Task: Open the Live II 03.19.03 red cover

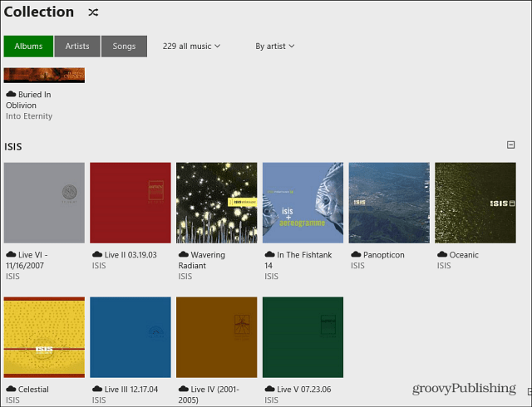Action: tap(131, 203)
